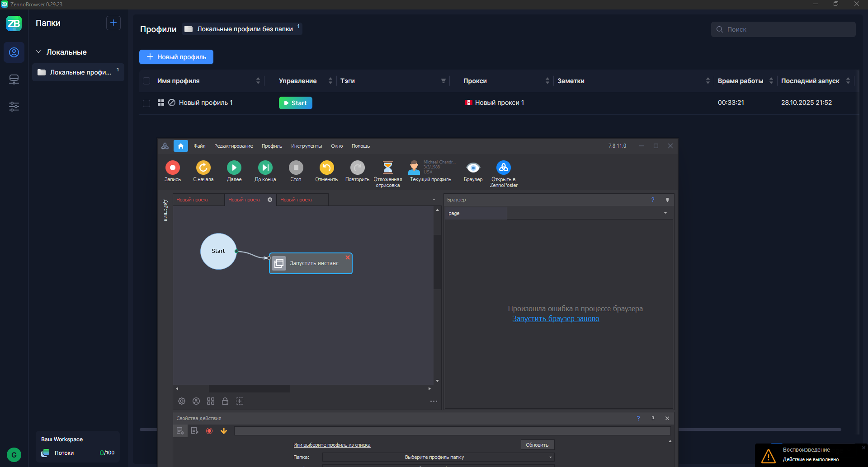Image resolution: width=868 pixels, height=467 pixels.
Task: Click the red Запись record icon
Action: (172, 168)
